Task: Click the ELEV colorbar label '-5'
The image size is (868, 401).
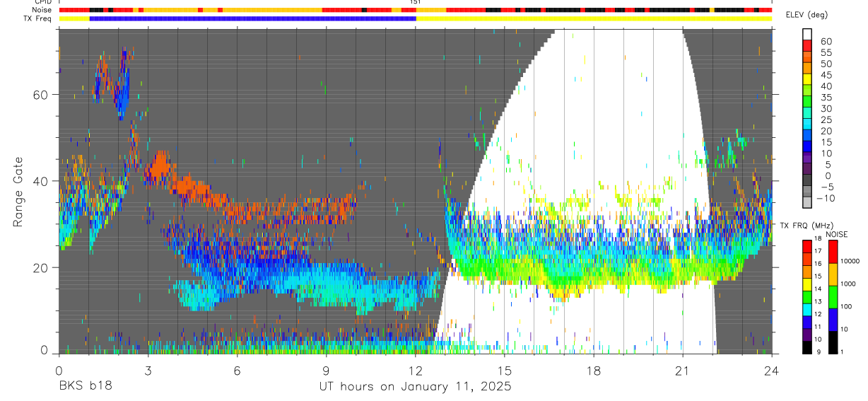Action: [x=826, y=187]
